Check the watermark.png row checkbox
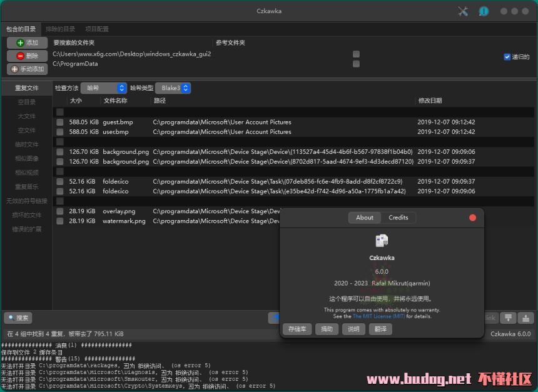 [60, 221]
